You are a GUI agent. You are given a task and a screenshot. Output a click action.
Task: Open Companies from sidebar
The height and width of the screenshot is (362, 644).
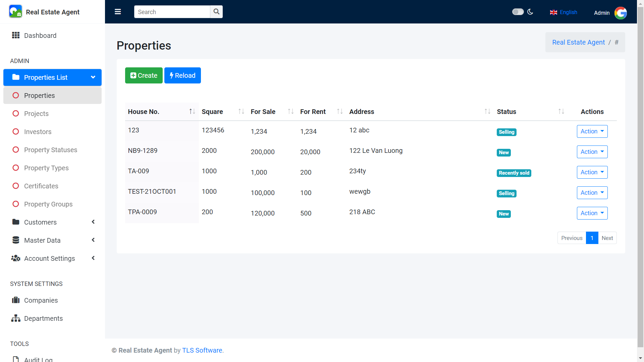pyautogui.click(x=41, y=300)
